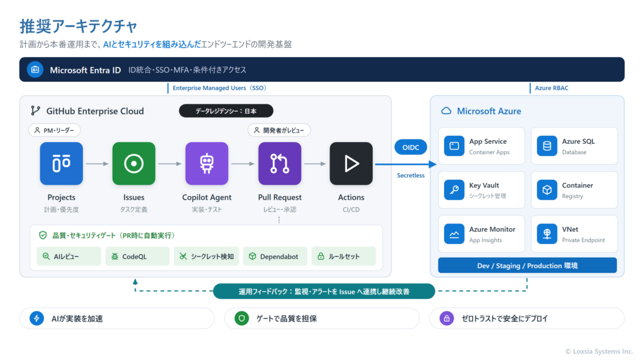
Task: Click the Dev / Staging / Production 環境 bar
Action: 528,266
